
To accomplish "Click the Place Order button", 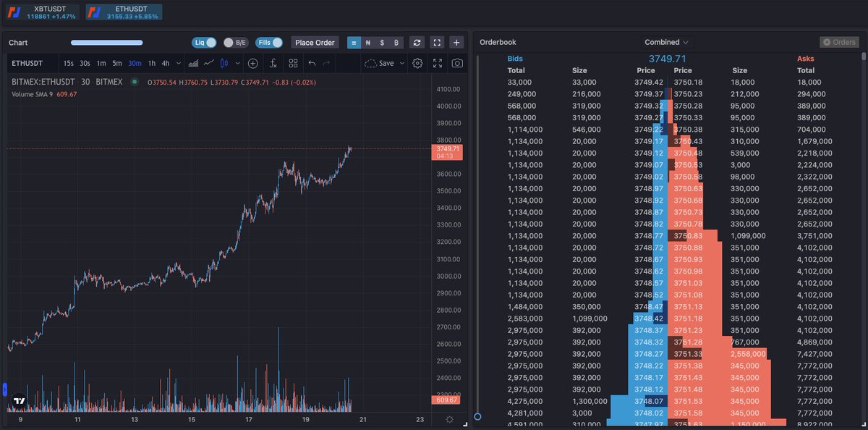I will 315,42.
